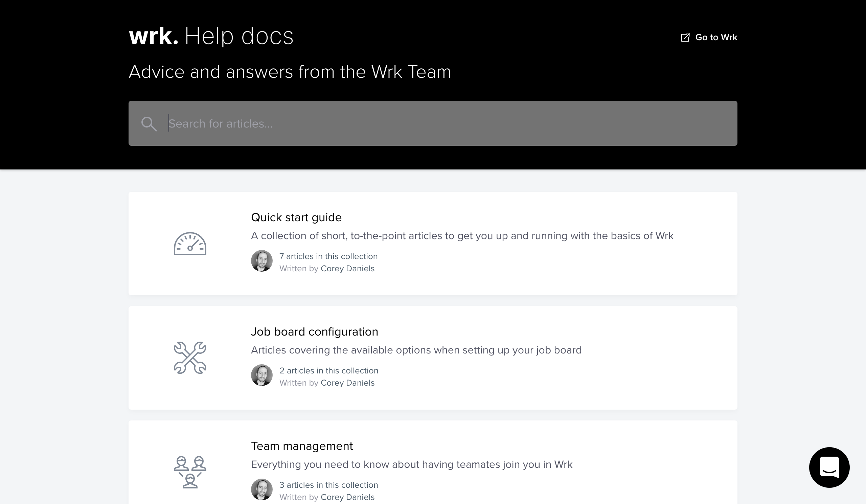The width and height of the screenshot is (866, 504).
Task: Click the speedometer icon for Quick start guide
Action: coord(190,244)
